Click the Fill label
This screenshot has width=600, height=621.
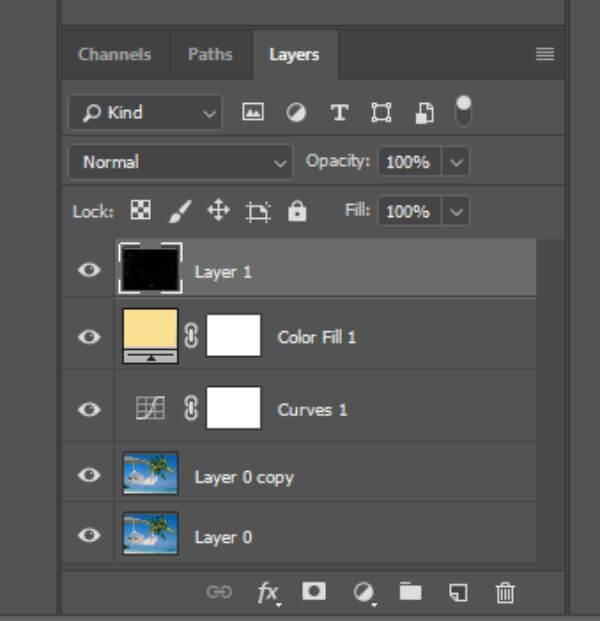coord(358,210)
